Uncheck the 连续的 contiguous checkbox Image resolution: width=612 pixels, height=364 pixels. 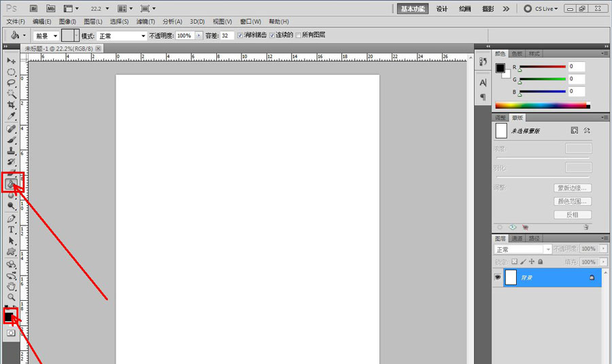pyautogui.click(x=273, y=35)
